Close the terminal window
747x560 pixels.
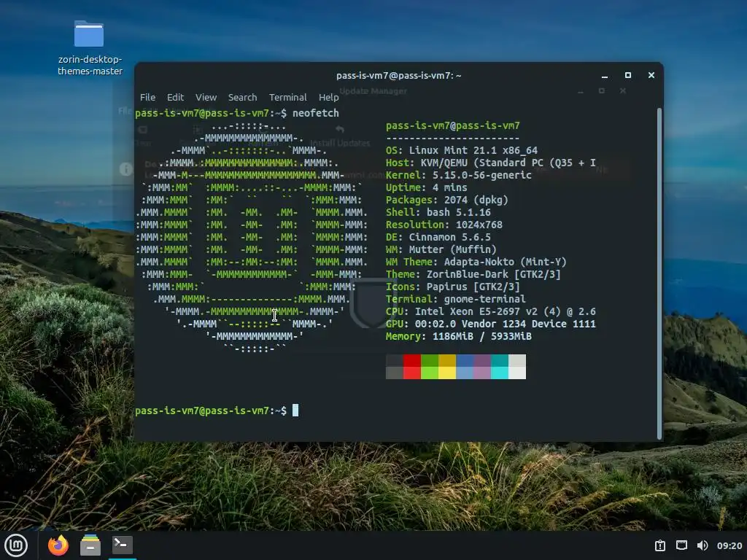click(651, 75)
